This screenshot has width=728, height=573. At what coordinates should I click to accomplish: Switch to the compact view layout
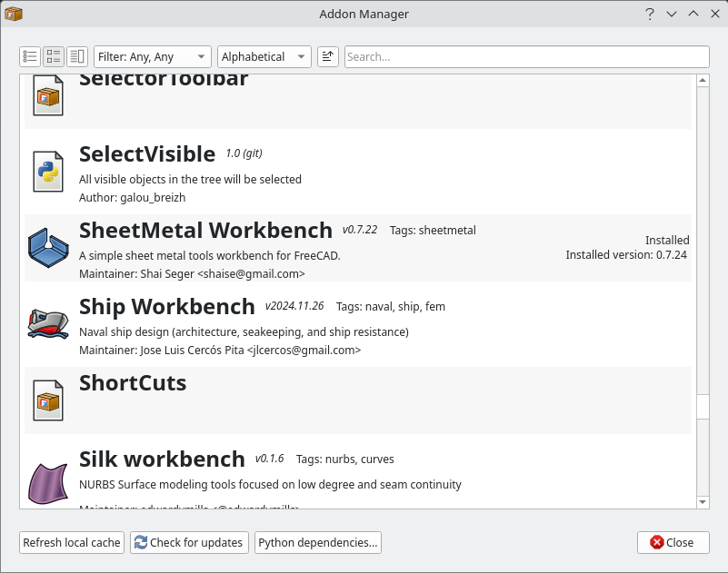[53, 56]
